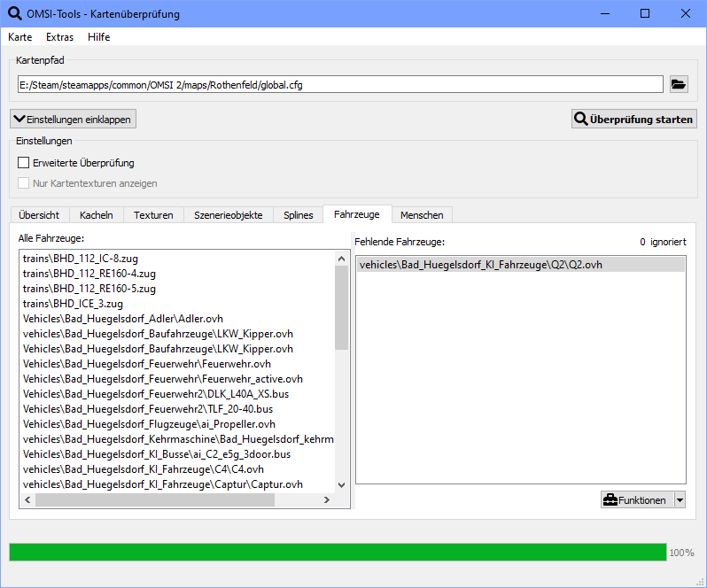Open the Extras menu

point(59,37)
